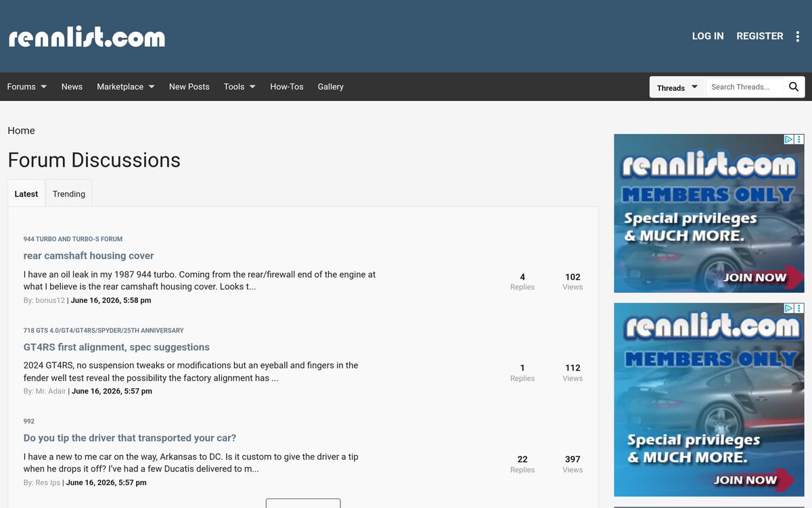Switch to the Latest tab
Screen dimensions: 812x508
pyautogui.click(x=26, y=194)
